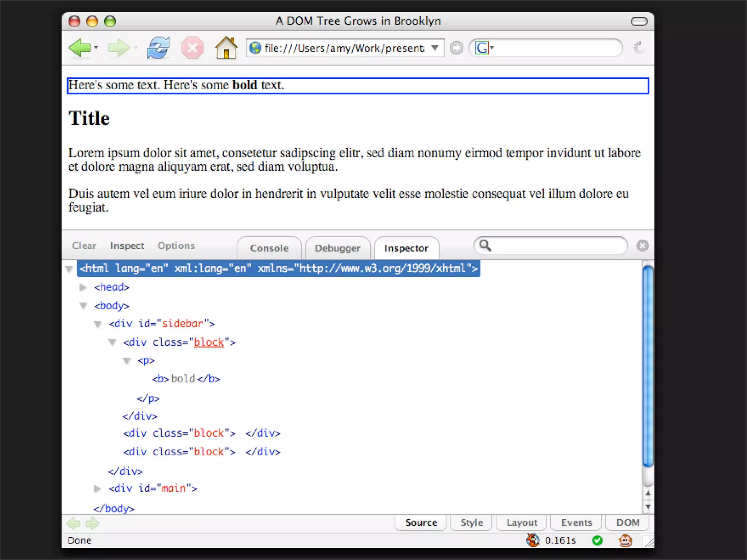Viewport: 747px width, 560px height.
Task: Open the Events sub-tab
Action: point(576,522)
